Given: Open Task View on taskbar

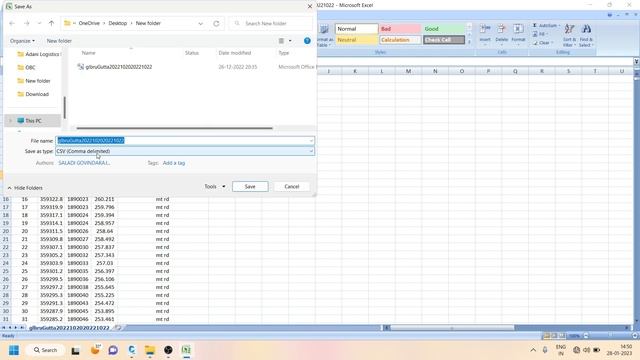Looking at the screenshot, I should 76,350.
